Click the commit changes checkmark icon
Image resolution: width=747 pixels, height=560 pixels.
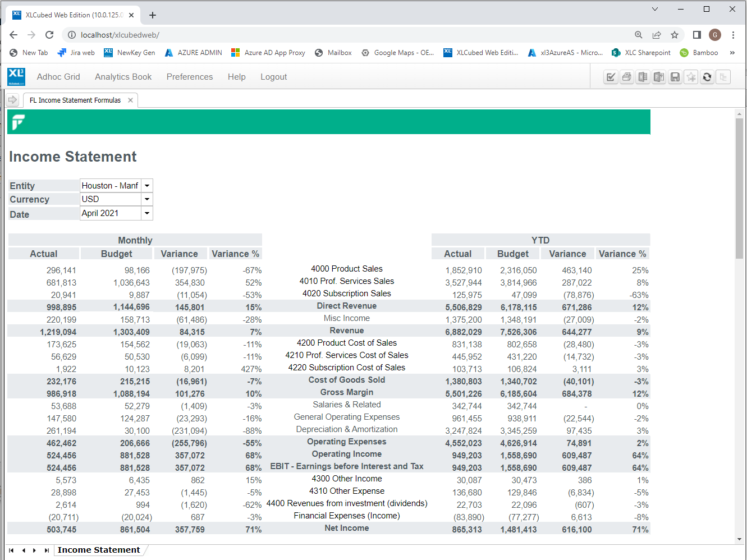[x=610, y=77]
